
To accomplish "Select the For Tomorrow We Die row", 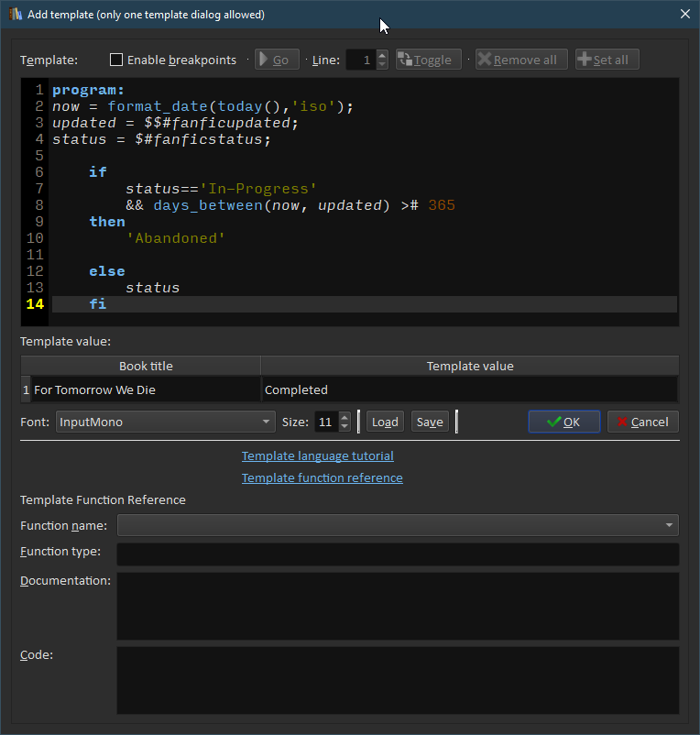I will pyautogui.click(x=147, y=389).
